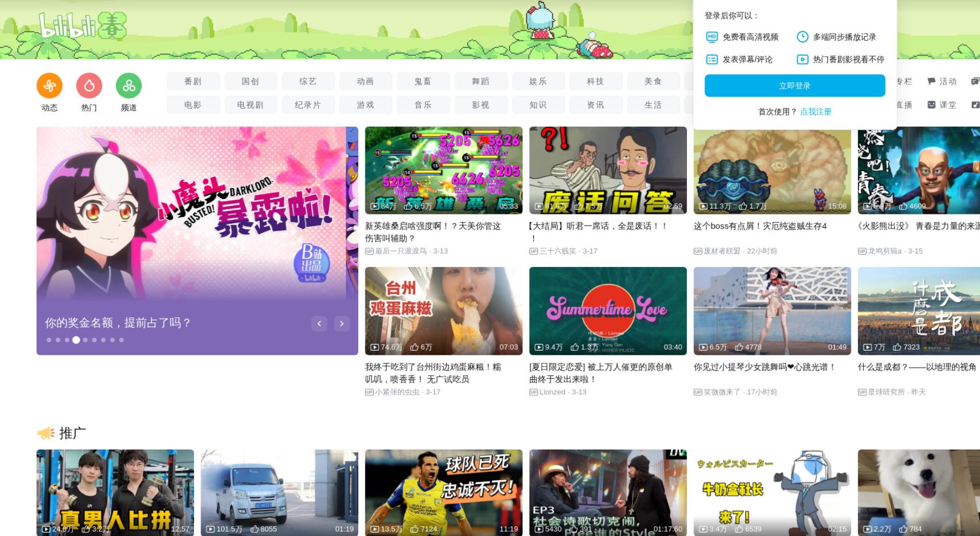Image resolution: width=980 pixels, height=536 pixels.
Task: Open the 牛奶盒社长 promoted thumbnail
Action: pos(772,493)
